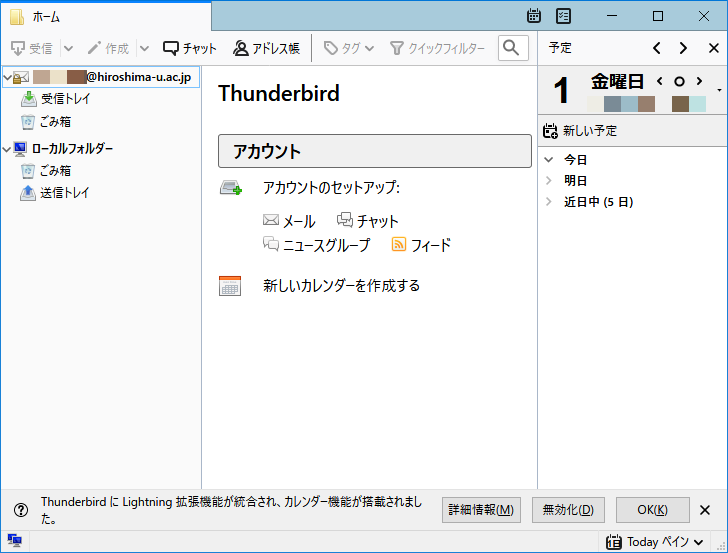The height and width of the screenshot is (553, 728).
Task: Open the 送信トレイ outbox folder
Action: click(x=55, y=193)
